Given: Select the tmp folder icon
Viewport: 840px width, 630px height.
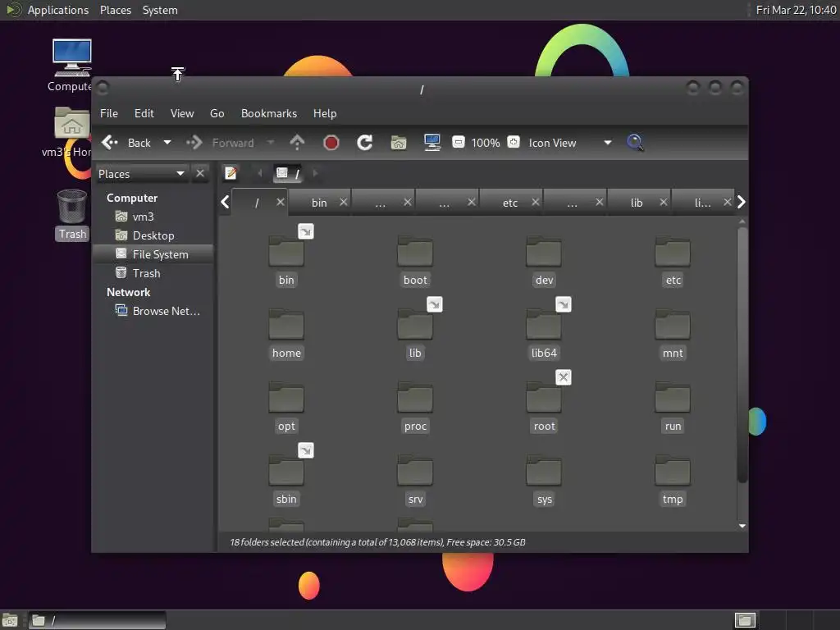Looking at the screenshot, I should [673, 470].
